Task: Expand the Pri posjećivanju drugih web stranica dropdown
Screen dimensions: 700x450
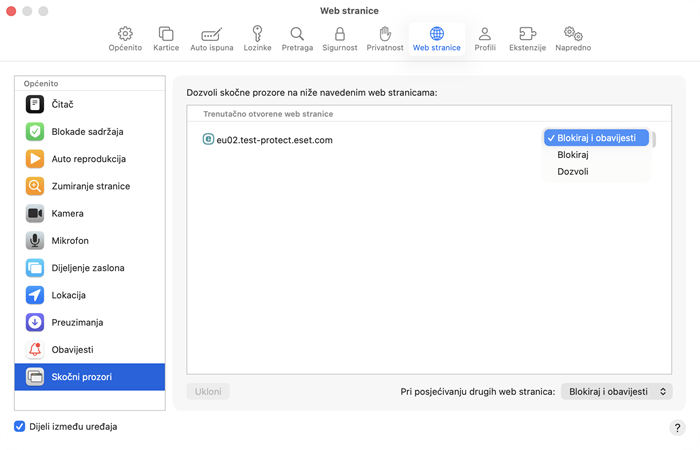Action: [616, 392]
